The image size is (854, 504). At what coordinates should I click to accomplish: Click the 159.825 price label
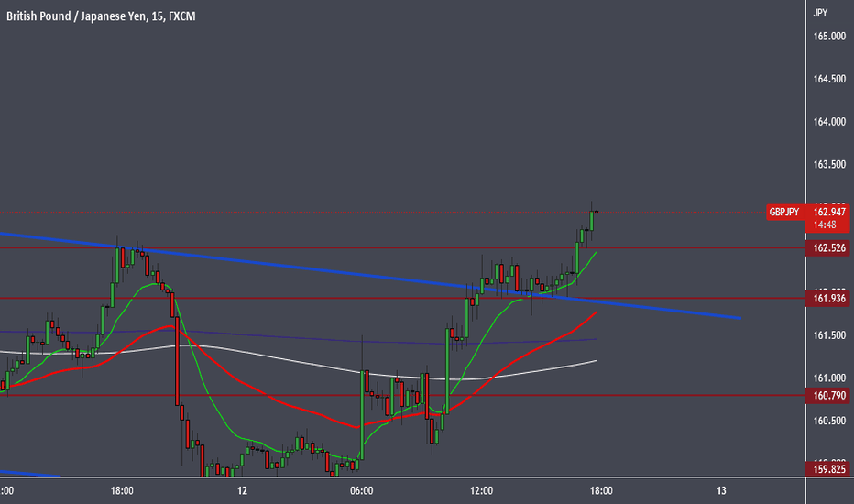pyautogui.click(x=827, y=469)
